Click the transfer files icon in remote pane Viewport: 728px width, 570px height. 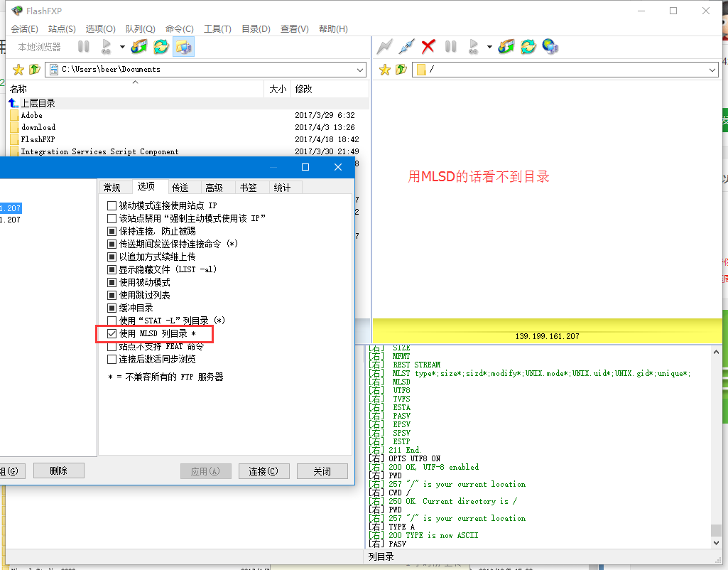point(506,46)
